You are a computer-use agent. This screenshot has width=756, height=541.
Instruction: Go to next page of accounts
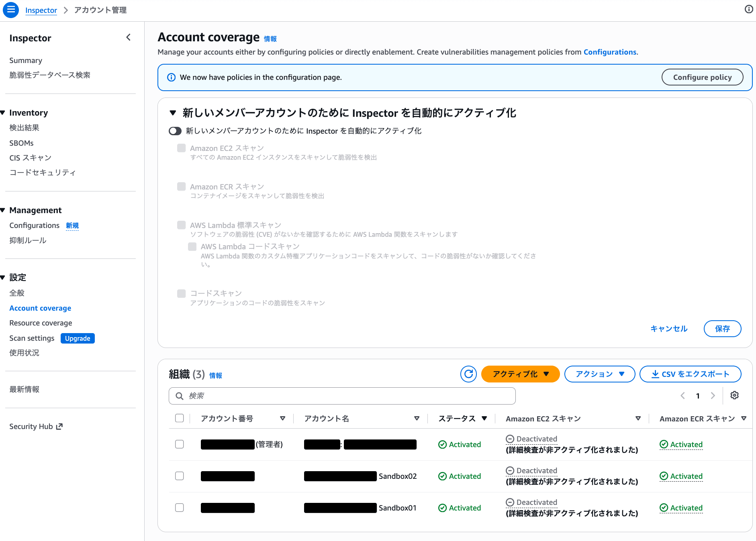713,396
